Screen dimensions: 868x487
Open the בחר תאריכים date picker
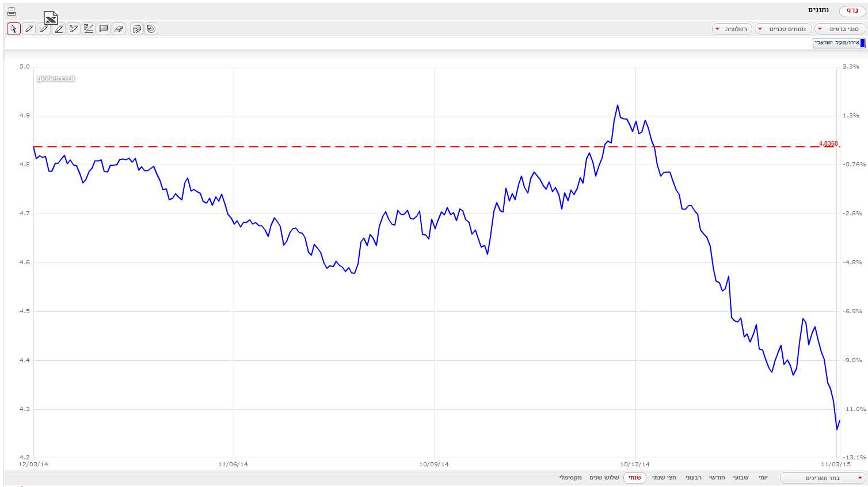pos(823,478)
